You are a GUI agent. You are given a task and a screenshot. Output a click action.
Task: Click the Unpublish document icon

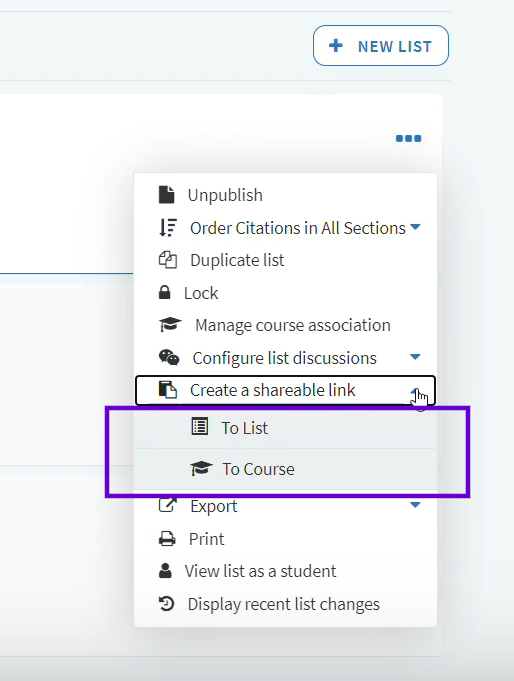(x=166, y=195)
